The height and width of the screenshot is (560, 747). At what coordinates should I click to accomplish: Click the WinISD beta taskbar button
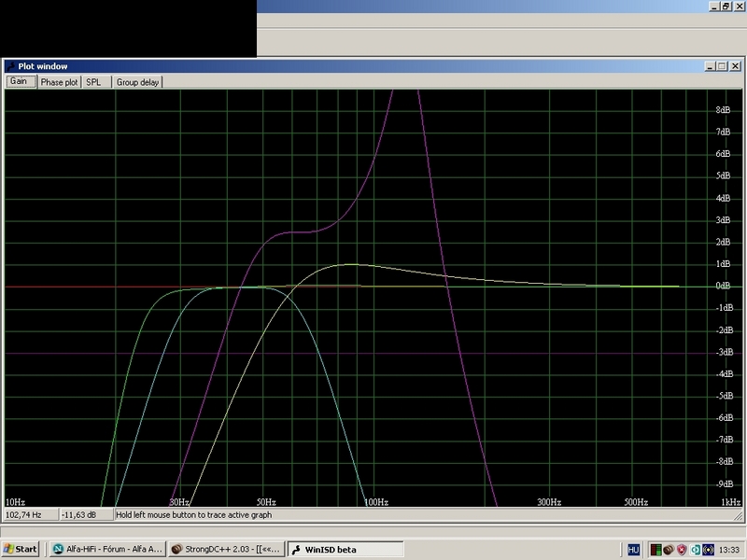click(x=345, y=549)
